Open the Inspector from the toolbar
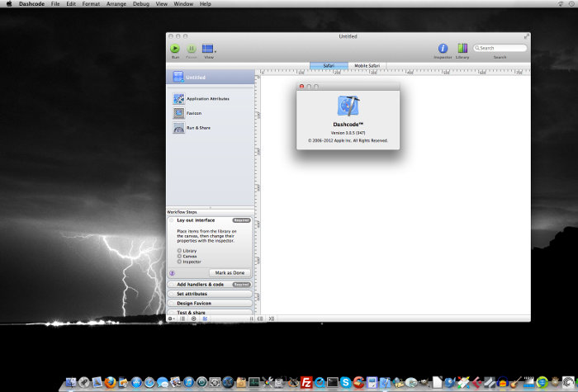The image size is (578, 392). point(443,48)
